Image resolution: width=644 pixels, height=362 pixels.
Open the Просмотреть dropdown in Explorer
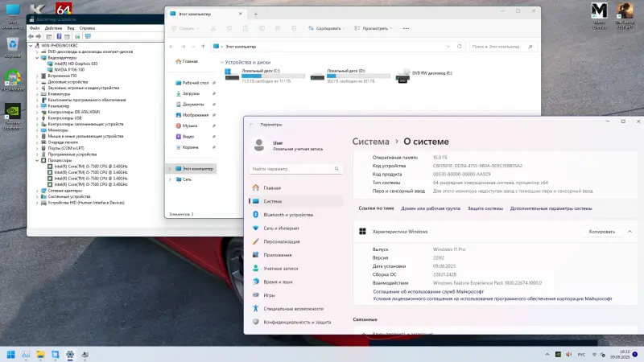tap(374, 28)
